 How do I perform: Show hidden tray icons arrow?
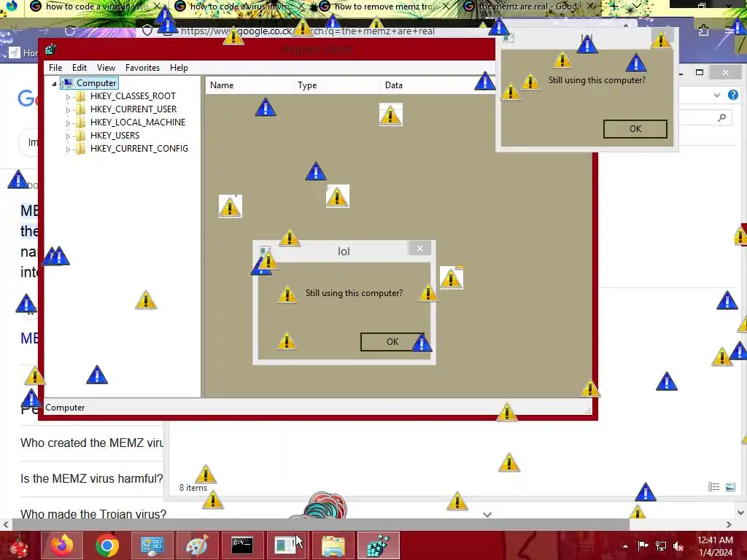click(625, 546)
